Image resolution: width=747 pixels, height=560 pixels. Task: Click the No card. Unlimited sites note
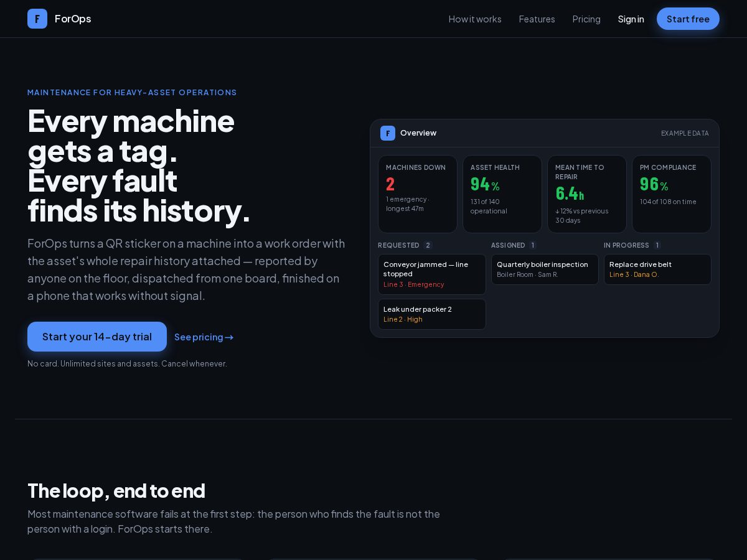click(127, 363)
